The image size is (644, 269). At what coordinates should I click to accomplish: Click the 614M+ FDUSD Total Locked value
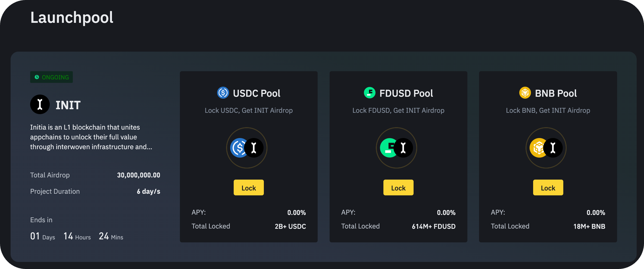tap(433, 226)
